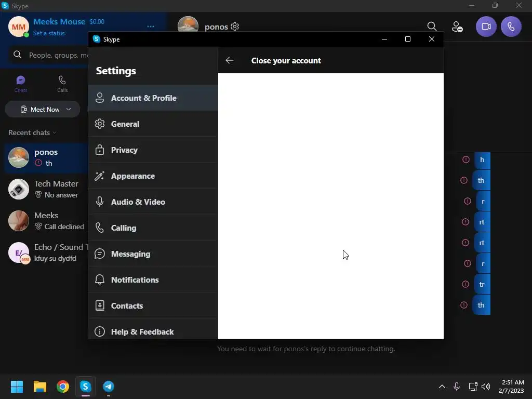532x399 pixels.
Task: Click the microphone tray icon
Action: (457, 387)
